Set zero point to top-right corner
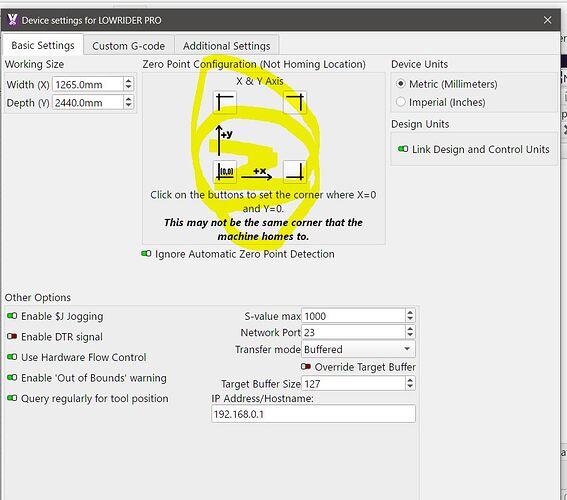The image size is (567, 500). click(295, 103)
